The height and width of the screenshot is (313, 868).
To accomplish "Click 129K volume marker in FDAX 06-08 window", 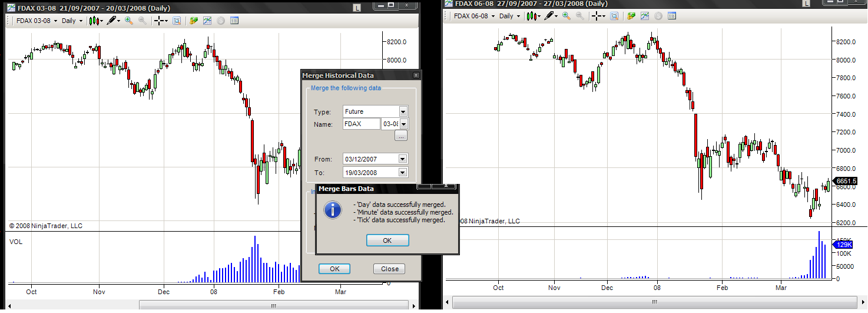I will [x=843, y=244].
